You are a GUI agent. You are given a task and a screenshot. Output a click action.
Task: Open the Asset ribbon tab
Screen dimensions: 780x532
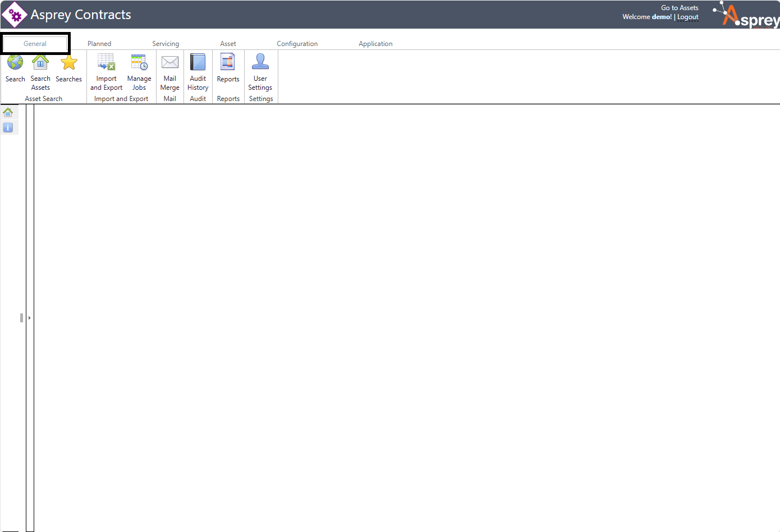pos(228,44)
